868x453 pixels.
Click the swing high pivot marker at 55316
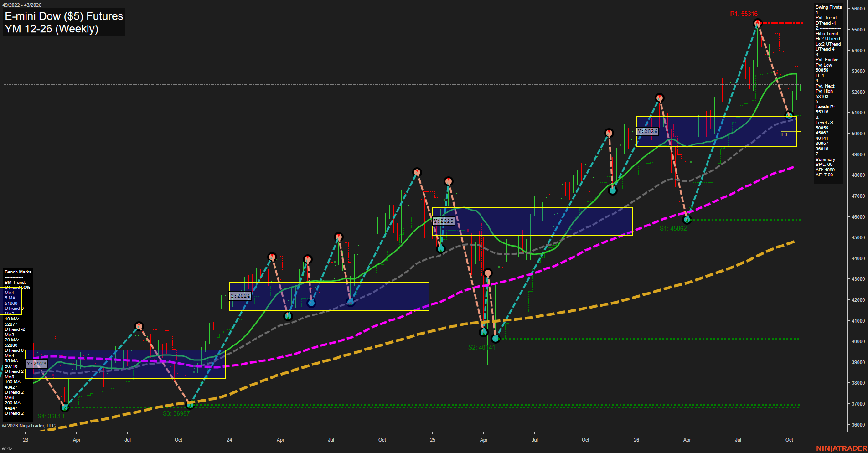[757, 23]
